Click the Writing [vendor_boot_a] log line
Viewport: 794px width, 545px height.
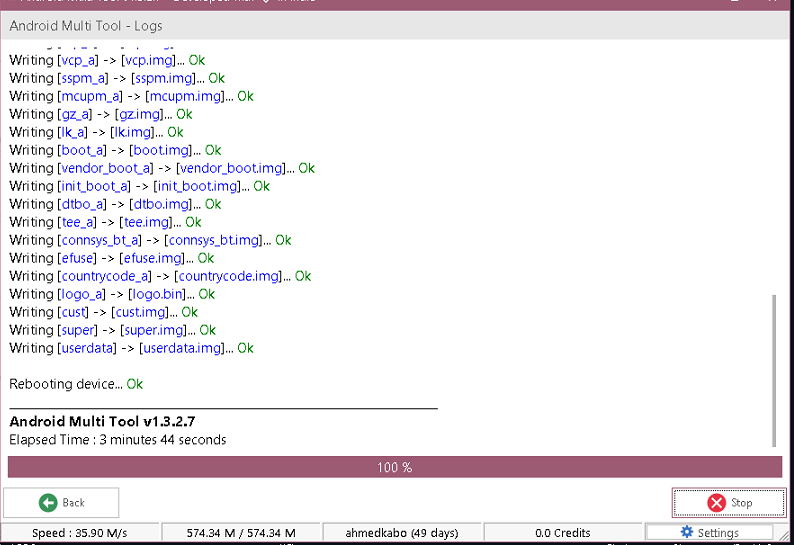click(162, 168)
